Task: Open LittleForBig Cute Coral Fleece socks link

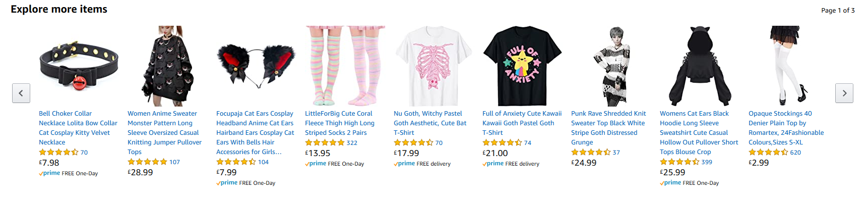Action: coord(340,123)
